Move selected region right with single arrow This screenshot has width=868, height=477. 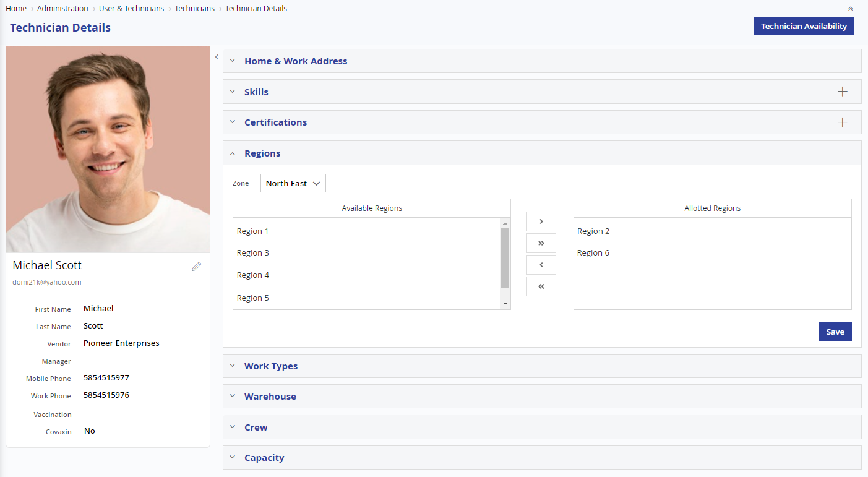click(541, 221)
